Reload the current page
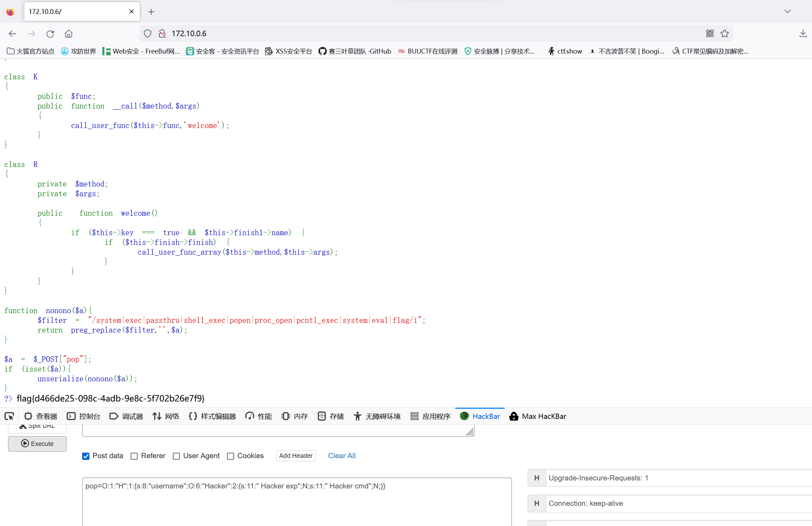 50,34
